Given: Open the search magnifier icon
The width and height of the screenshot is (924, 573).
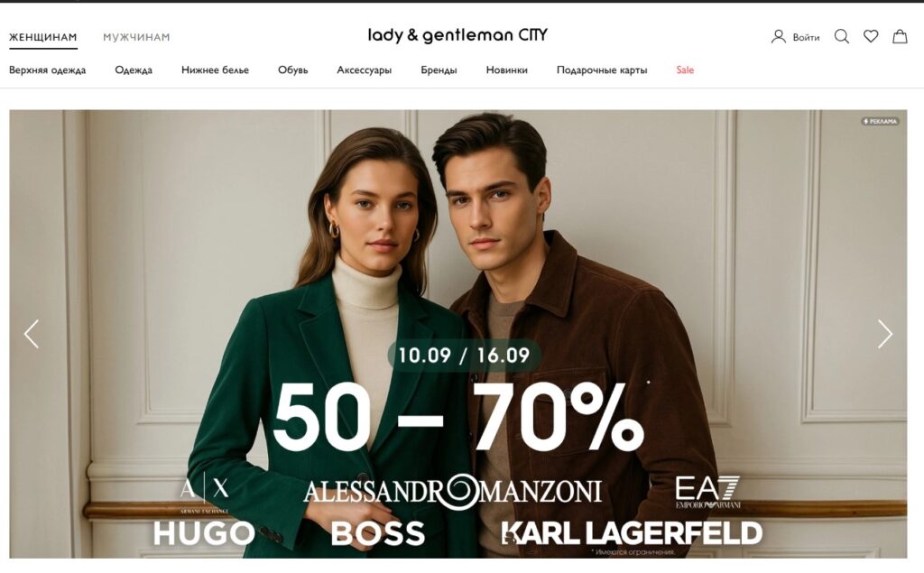Looking at the screenshot, I should coord(842,37).
